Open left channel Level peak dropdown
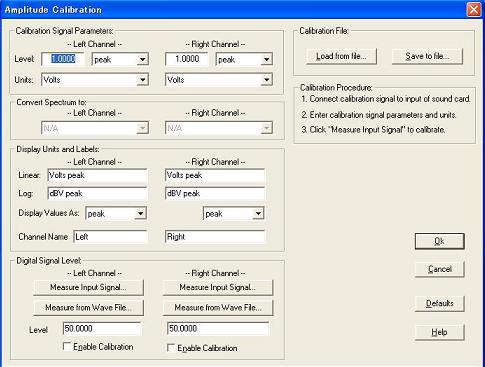 120,59
